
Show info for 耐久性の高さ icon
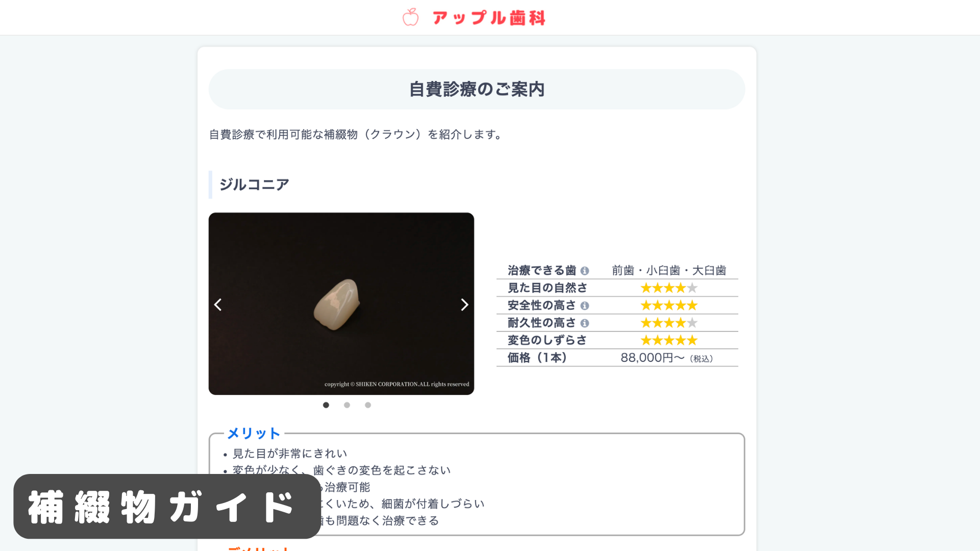click(x=585, y=323)
